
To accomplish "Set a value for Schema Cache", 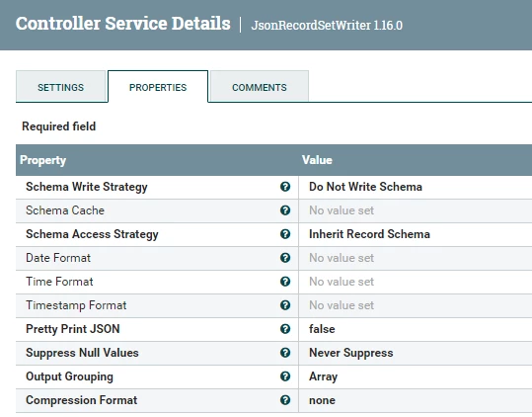I will pos(342,210).
